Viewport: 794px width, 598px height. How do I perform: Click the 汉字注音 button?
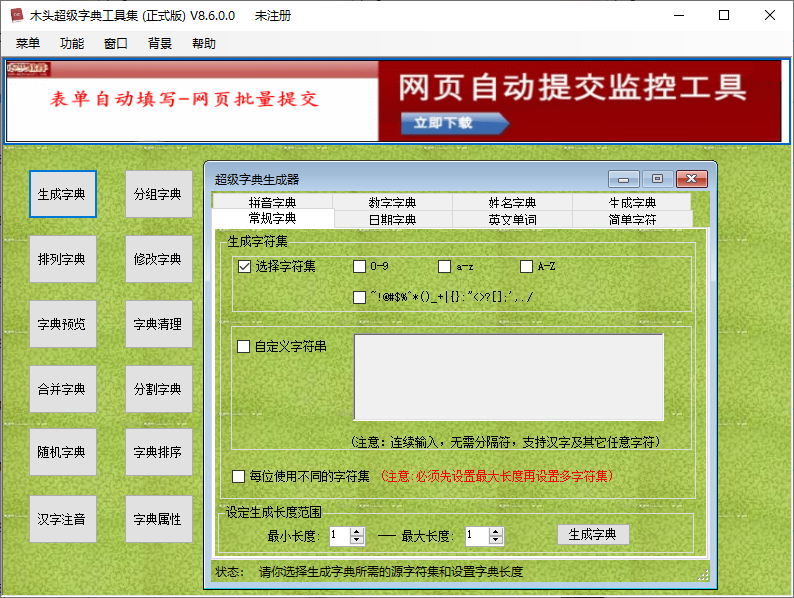[x=62, y=519]
